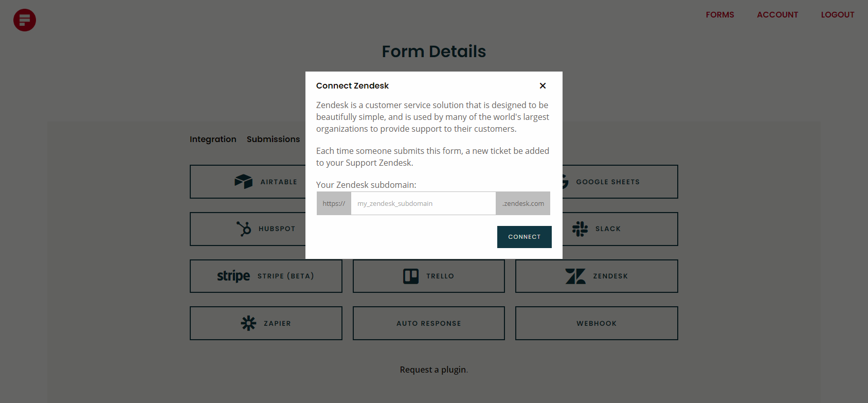The image size is (868, 403).
Task: Select the Zendesk integration icon
Action: [x=577, y=276]
